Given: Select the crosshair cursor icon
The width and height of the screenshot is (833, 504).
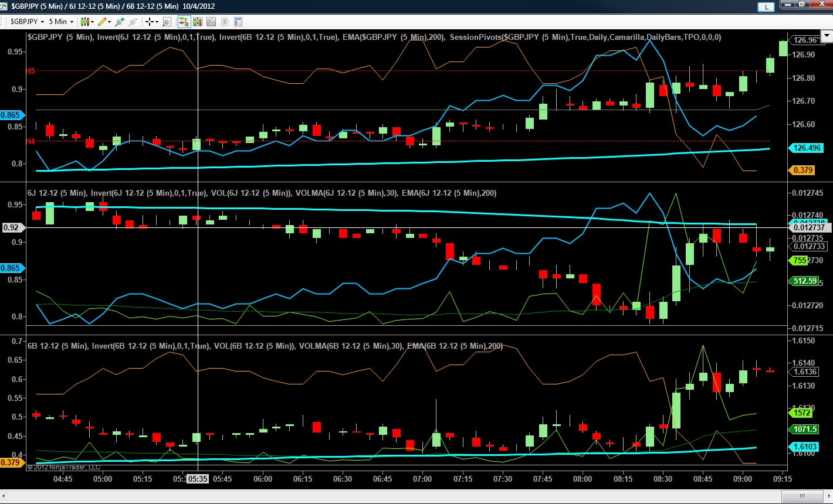Looking at the screenshot, I should pos(150,22).
